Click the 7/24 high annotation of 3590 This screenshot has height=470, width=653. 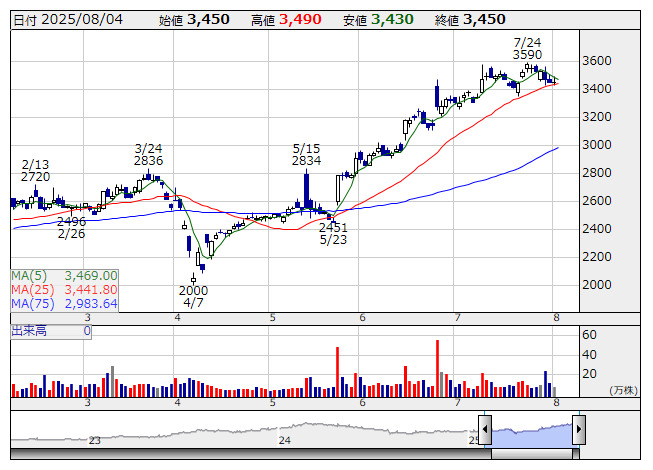point(527,48)
